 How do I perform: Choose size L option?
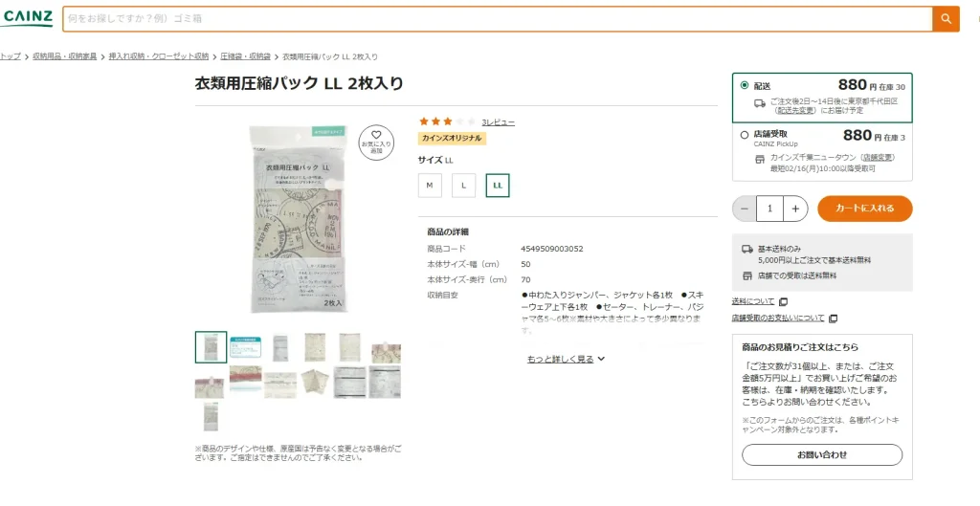click(463, 185)
